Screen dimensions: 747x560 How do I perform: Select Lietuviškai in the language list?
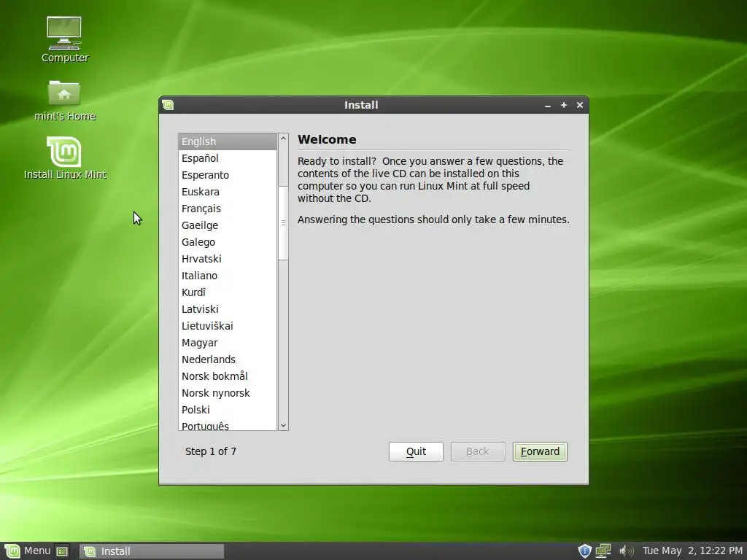pyautogui.click(x=228, y=326)
